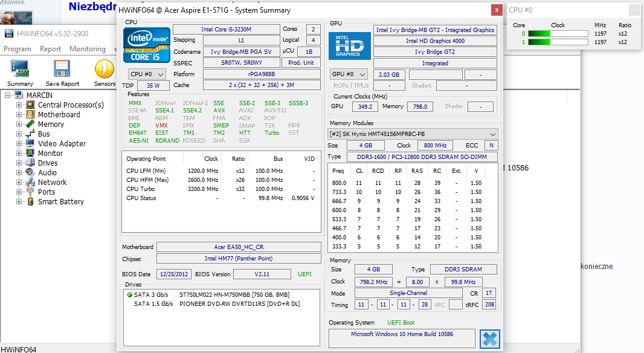Open the memory module SK Hynix dropdown
Viewport: 644px width, 353px height.
(413, 134)
